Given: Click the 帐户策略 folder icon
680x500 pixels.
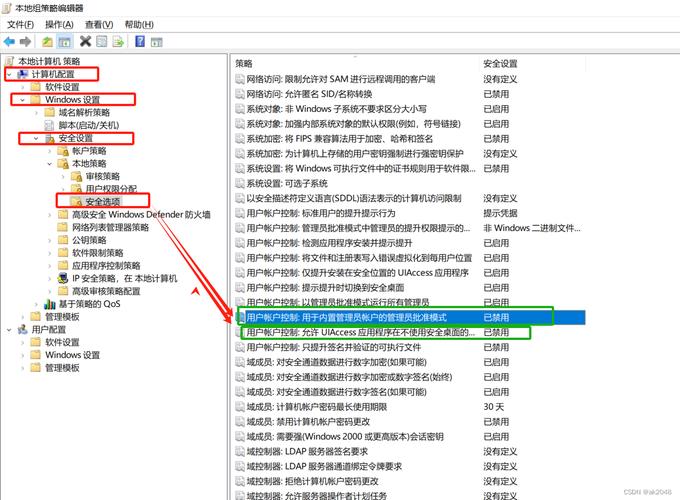Looking at the screenshot, I should [x=63, y=151].
